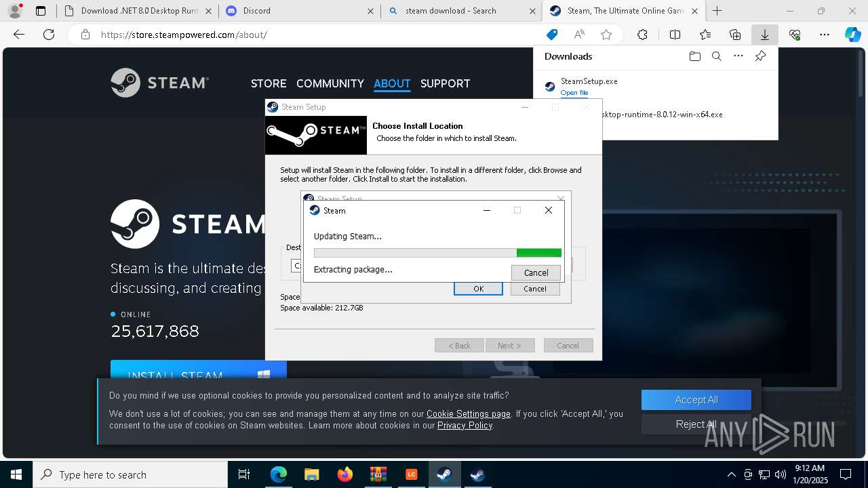Switch to the Discord tab
This screenshot has width=868, height=488.
(x=298, y=11)
